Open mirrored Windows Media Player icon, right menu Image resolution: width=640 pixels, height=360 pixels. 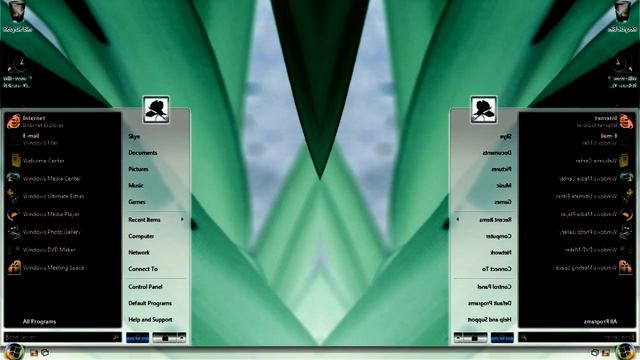click(x=626, y=214)
